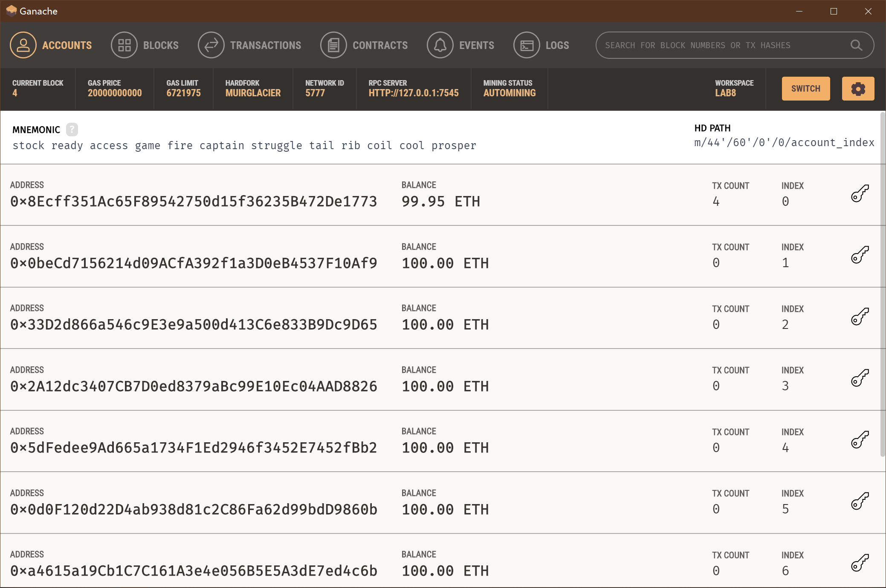This screenshot has height=588, width=886.
Task: Show private key for account index 4
Action: click(860, 440)
